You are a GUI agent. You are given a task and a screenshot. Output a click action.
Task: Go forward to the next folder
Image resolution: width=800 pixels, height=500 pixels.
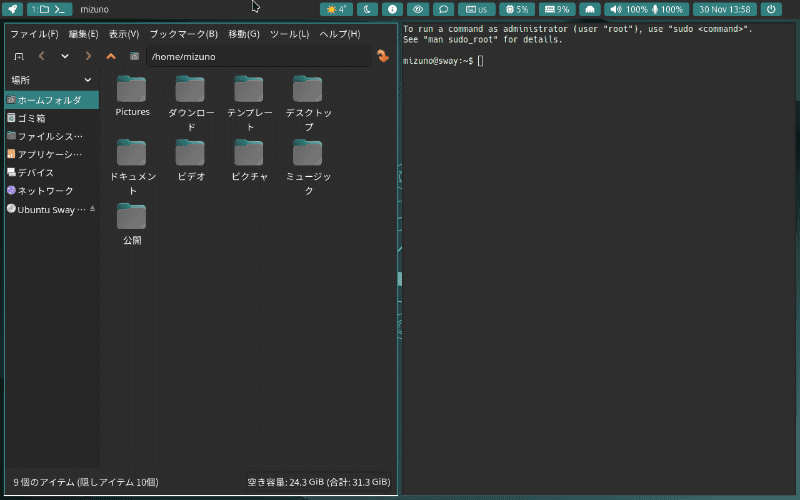(x=88, y=56)
